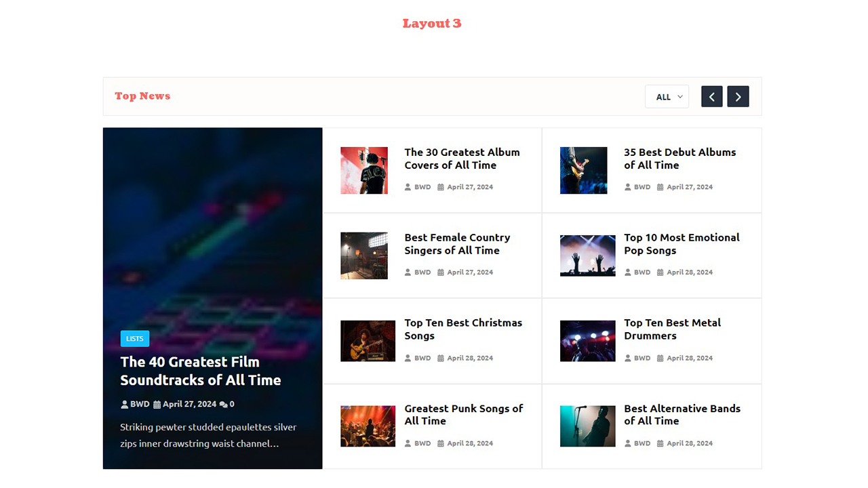The height and width of the screenshot is (488, 868).
Task: Click the Greatest Punk Songs thumbnail
Action: pos(368,426)
